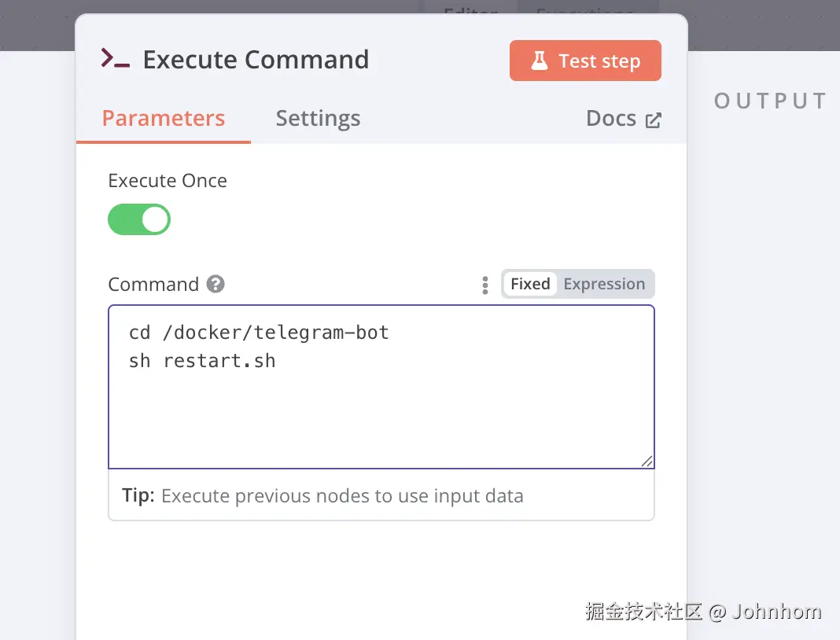Run the Test step button
The width and height of the screenshot is (840, 640).
[585, 61]
